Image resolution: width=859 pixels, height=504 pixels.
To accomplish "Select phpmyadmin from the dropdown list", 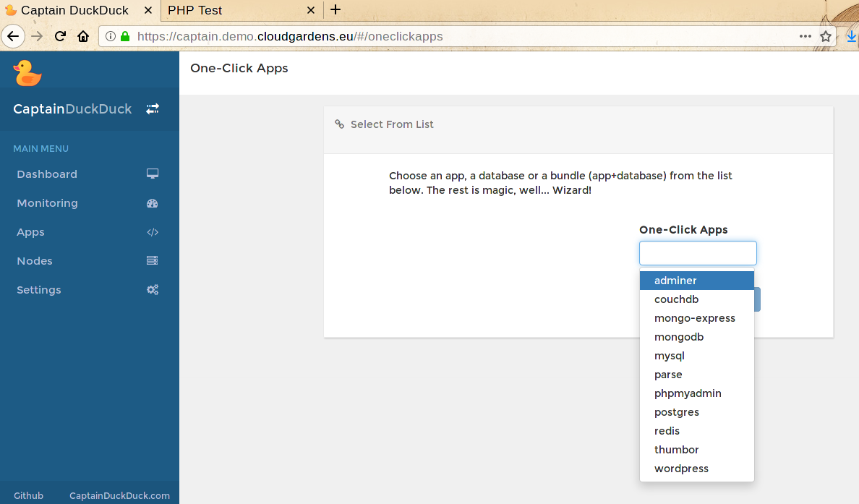I will (x=697, y=393).
